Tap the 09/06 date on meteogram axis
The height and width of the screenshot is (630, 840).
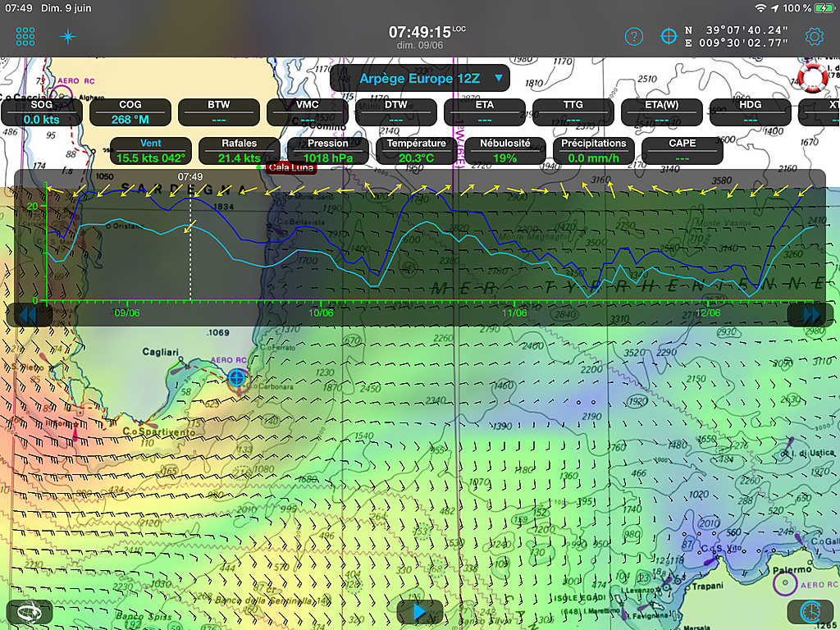click(127, 313)
